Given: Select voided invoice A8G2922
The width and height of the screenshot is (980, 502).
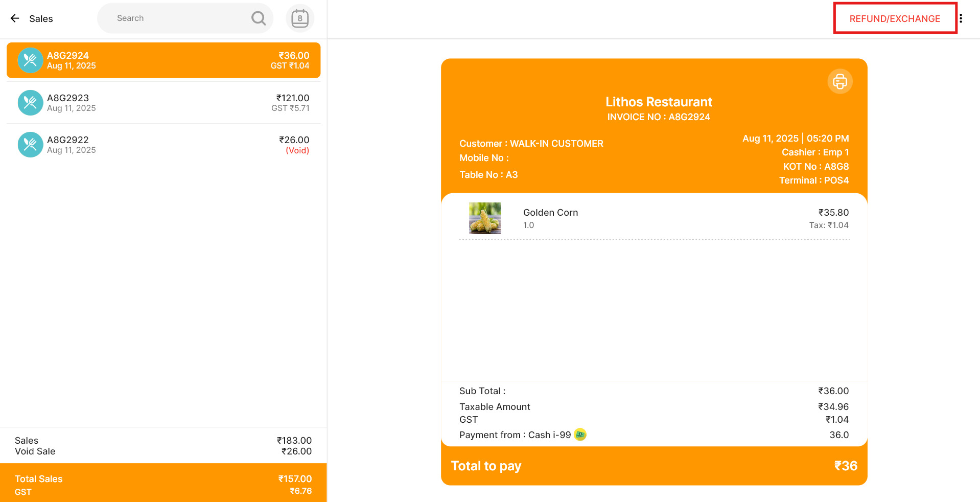Looking at the screenshot, I should point(164,145).
